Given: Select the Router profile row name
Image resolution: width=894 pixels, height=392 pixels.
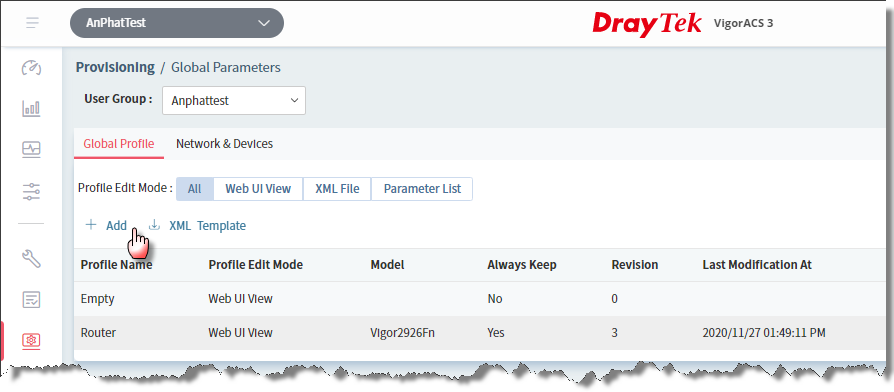Looking at the screenshot, I should pyautogui.click(x=97, y=333).
